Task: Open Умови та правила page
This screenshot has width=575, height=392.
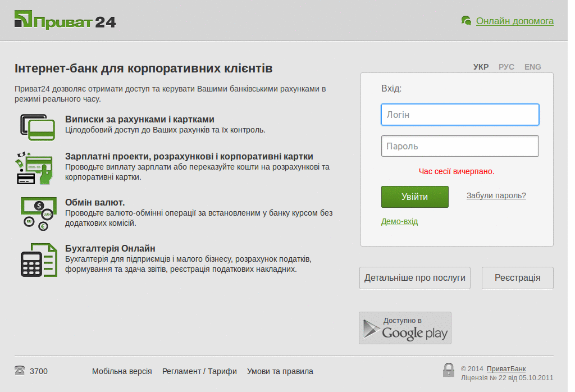Action: [x=280, y=371]
